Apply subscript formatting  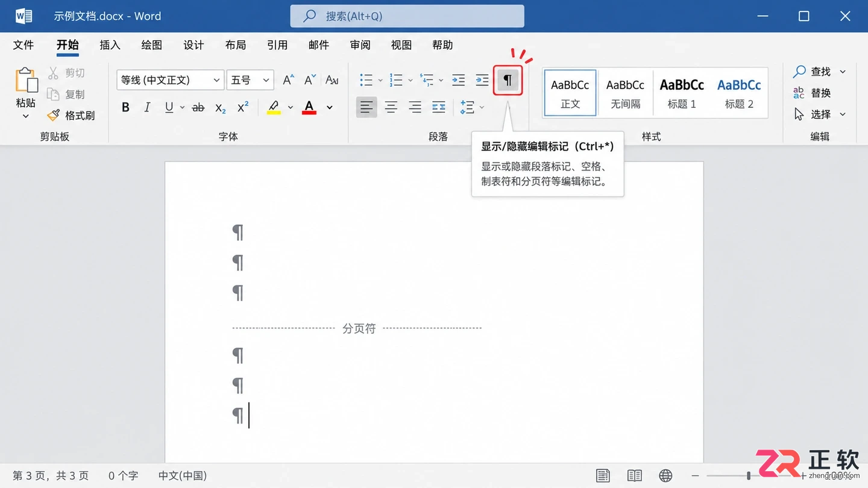tap(221, 108)
